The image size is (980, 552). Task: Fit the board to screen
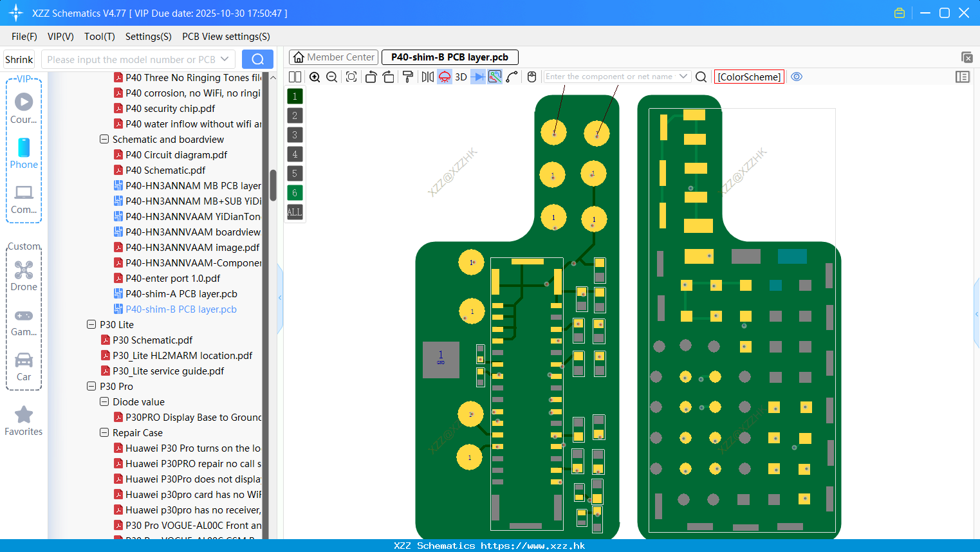pyautogui.click(x=351, y=77)
